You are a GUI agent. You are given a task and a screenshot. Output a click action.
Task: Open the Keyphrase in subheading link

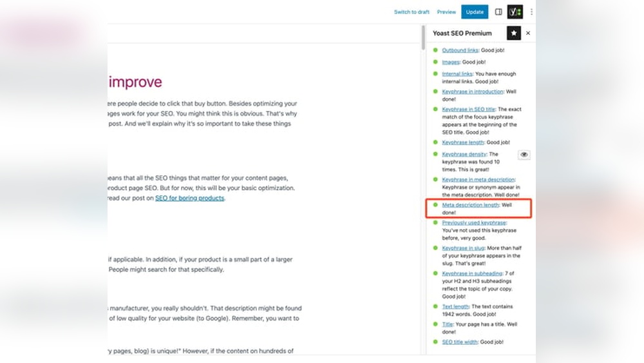[x=473, y=273]
